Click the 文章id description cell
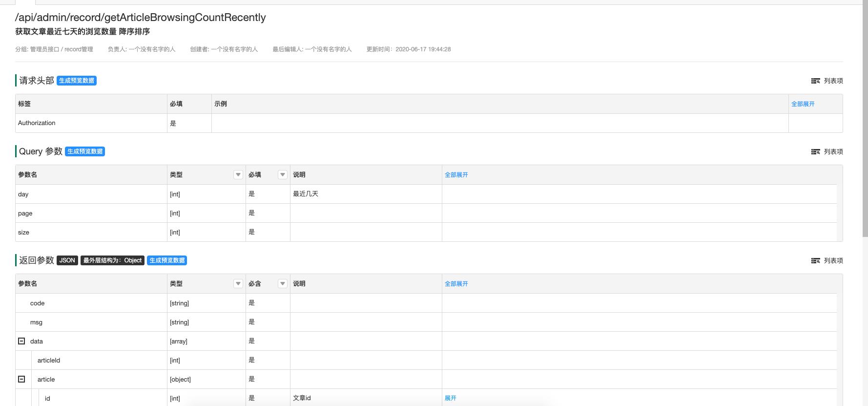This screenshot has width=868, height=406. click(366, 398)
